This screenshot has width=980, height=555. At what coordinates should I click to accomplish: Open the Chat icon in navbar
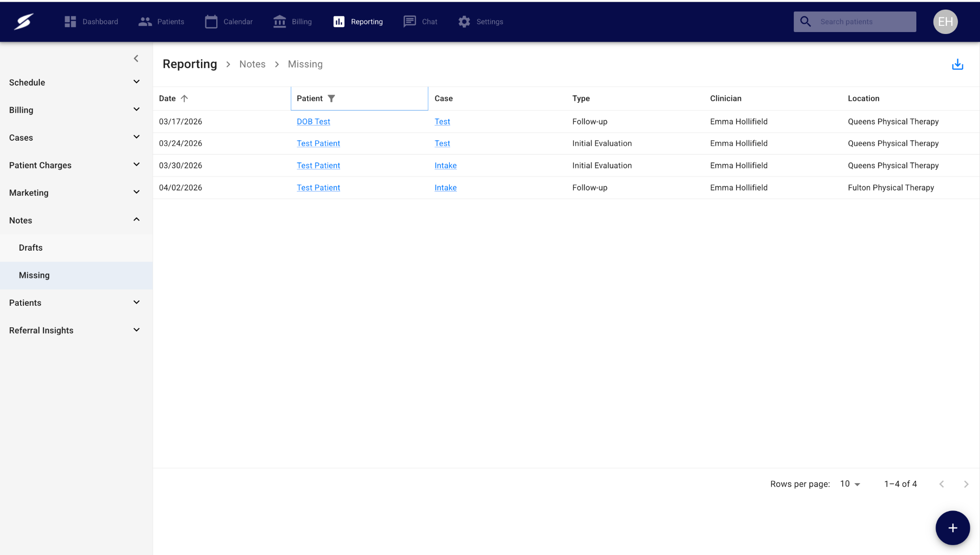(410, 22)
